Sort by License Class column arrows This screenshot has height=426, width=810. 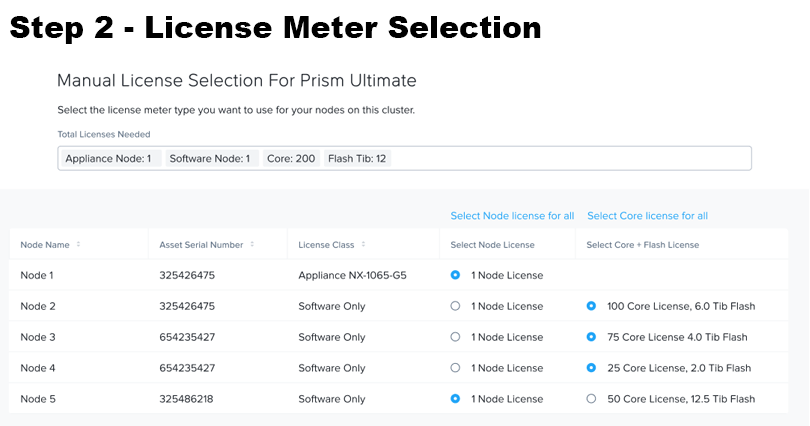(x=363, y=244)
